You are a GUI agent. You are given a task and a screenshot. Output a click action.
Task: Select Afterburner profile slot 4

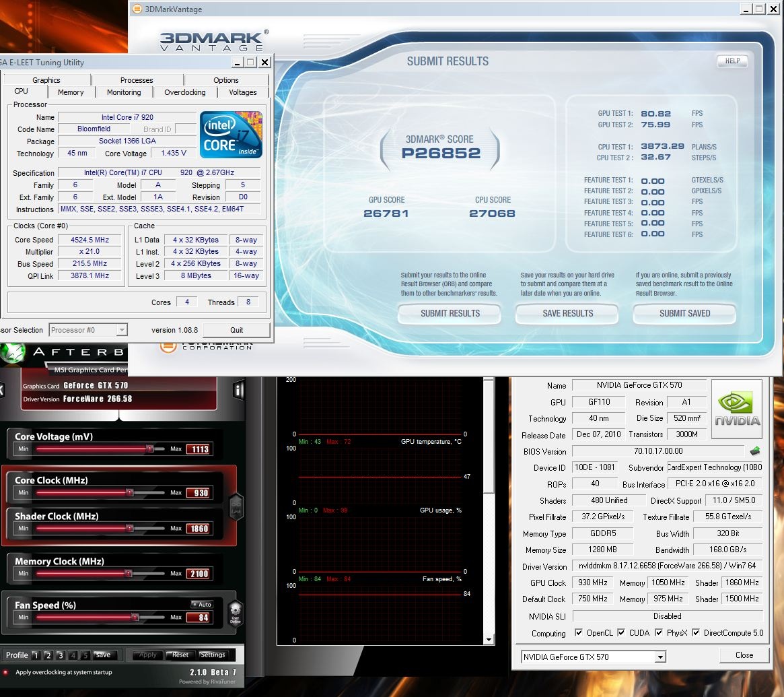[73, 655]
